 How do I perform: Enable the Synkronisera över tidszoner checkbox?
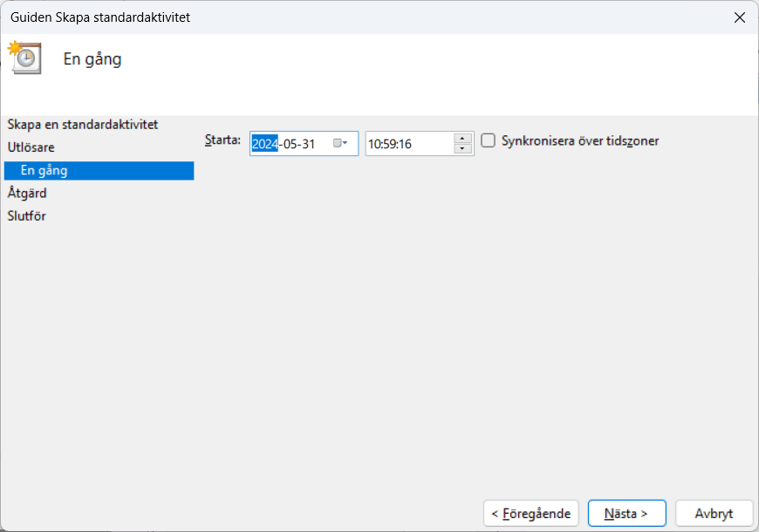point(489,140)
